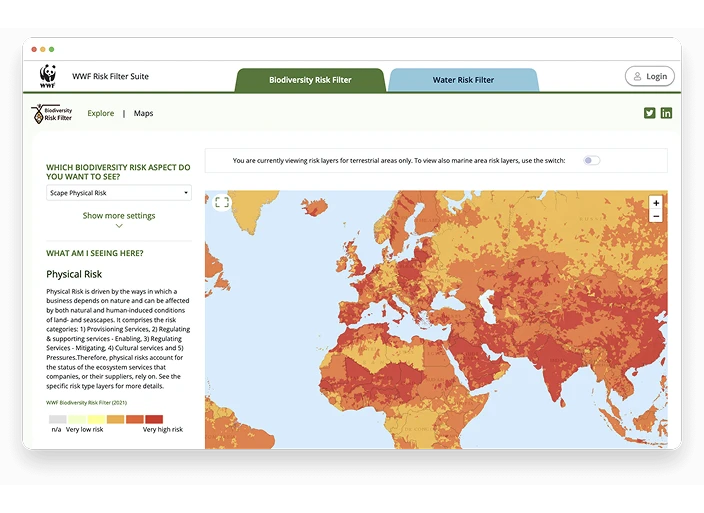Switch to Water Risk Filter tab
This screenshot has height=513, width=704.
[463, 80]
